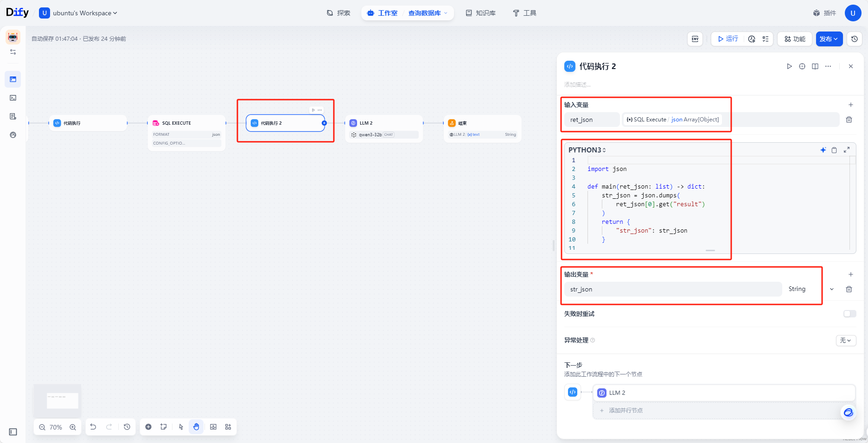Delete the ret_json input variable
Viewport: 868px width, 443px height.
tap(849, 120)
